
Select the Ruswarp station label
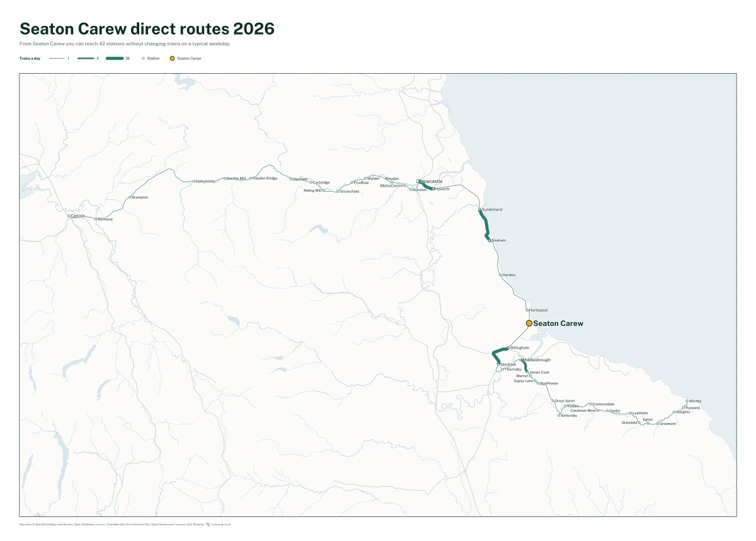point(692,407)
